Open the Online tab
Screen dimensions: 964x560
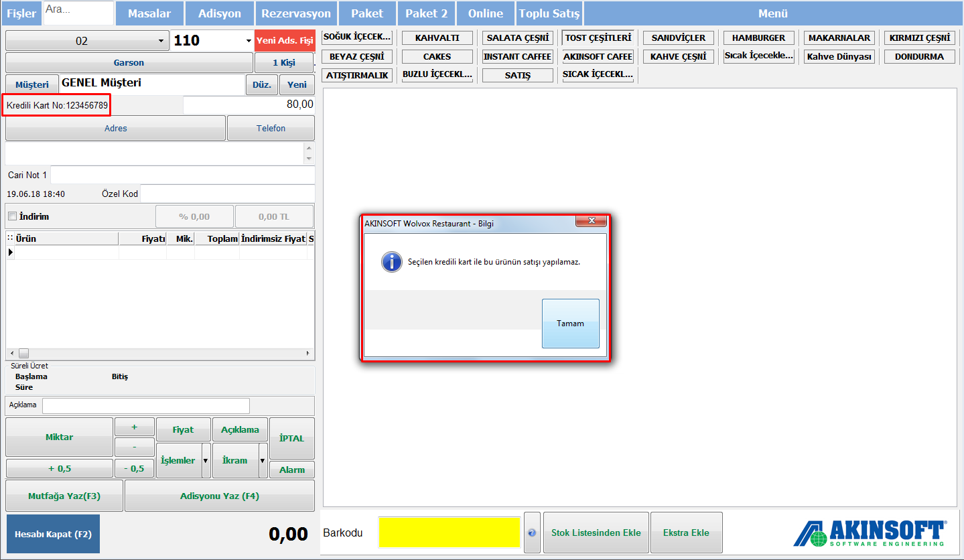[x=486, y=13]
